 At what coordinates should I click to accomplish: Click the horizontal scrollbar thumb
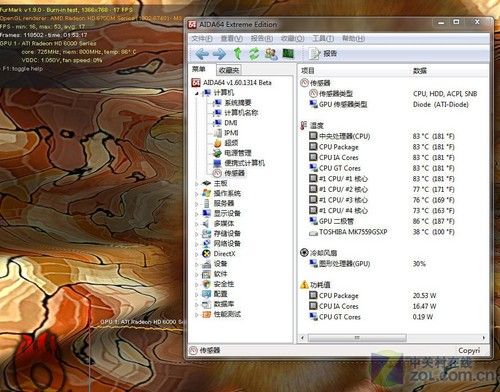click(357, 338)
